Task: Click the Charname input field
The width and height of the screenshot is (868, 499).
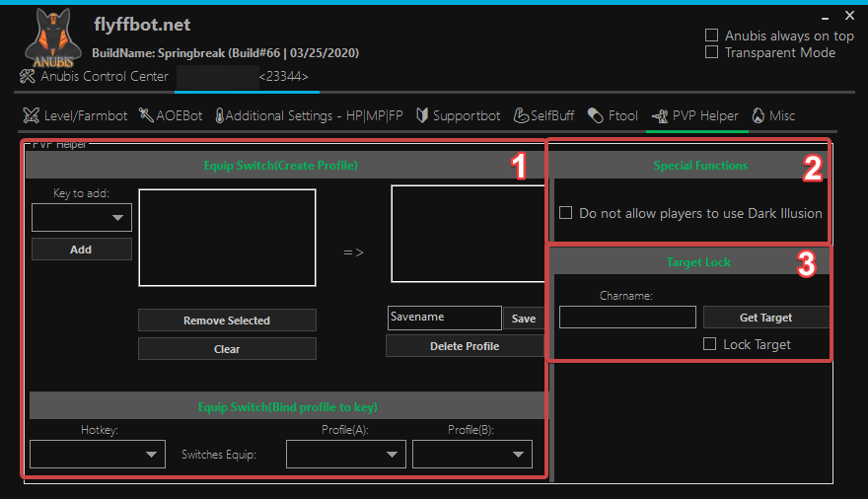Action: click(x=627, y=317)
